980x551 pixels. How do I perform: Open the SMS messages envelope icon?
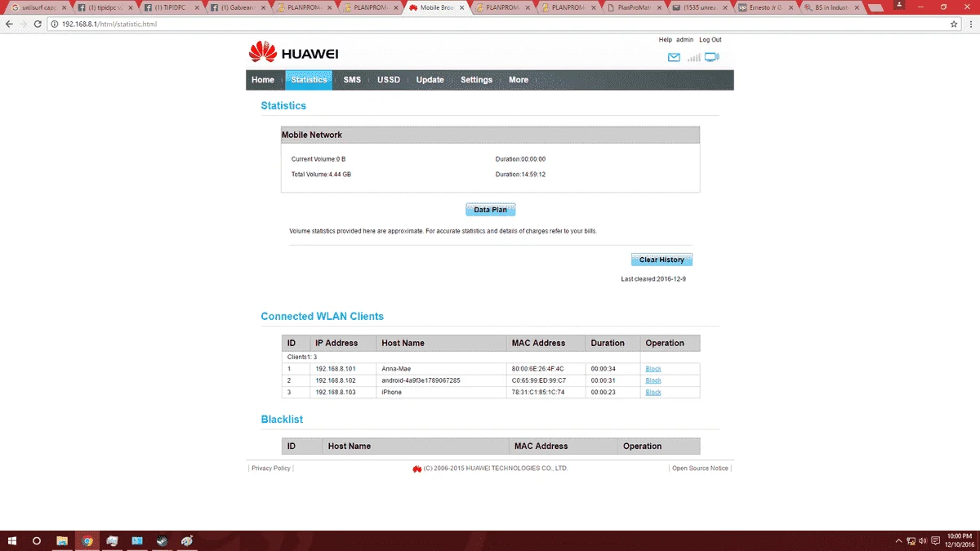click(x=674, y=57)
